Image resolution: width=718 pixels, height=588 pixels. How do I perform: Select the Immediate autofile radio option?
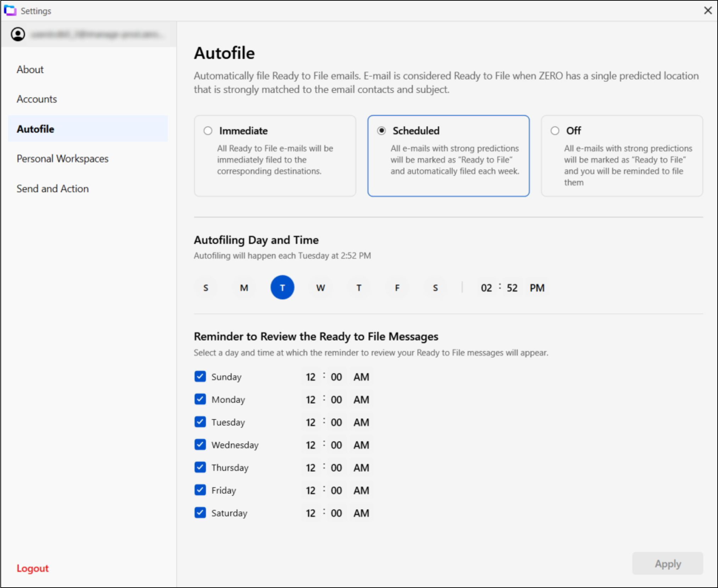pos(208,131)
